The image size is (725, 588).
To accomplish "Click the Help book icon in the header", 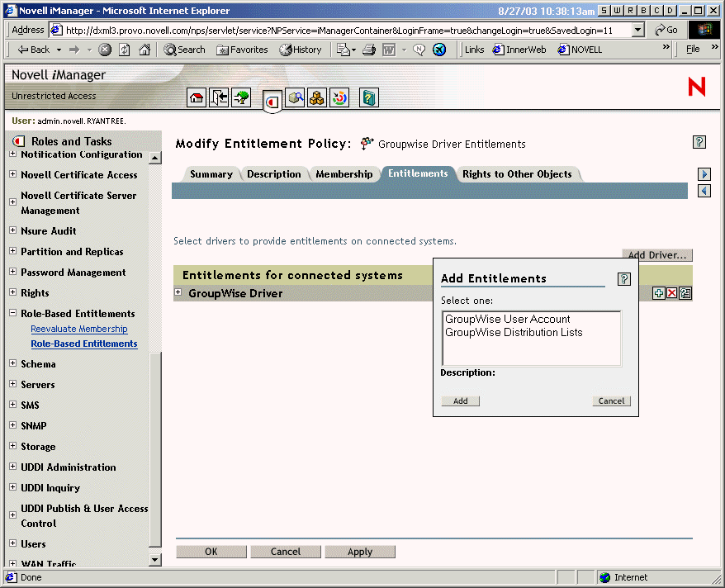I will point(368,97).
